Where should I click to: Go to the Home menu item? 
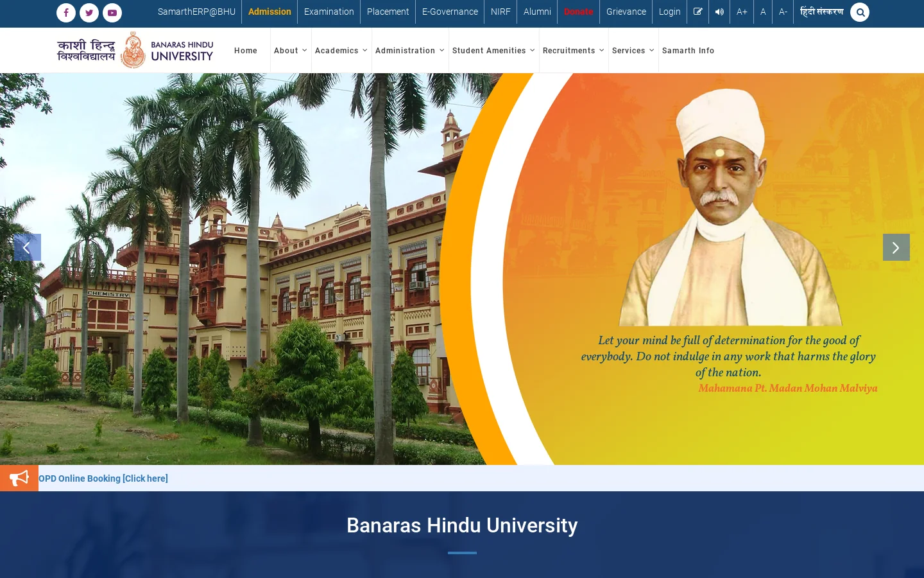point(246,51)
